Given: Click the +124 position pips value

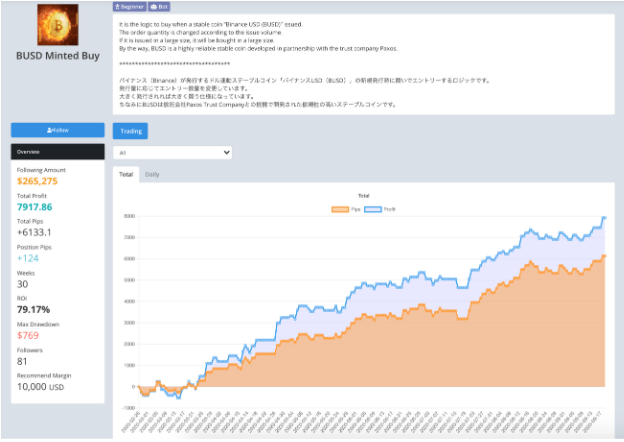Looking at the screenshot, I should click(x=28, y=258).
